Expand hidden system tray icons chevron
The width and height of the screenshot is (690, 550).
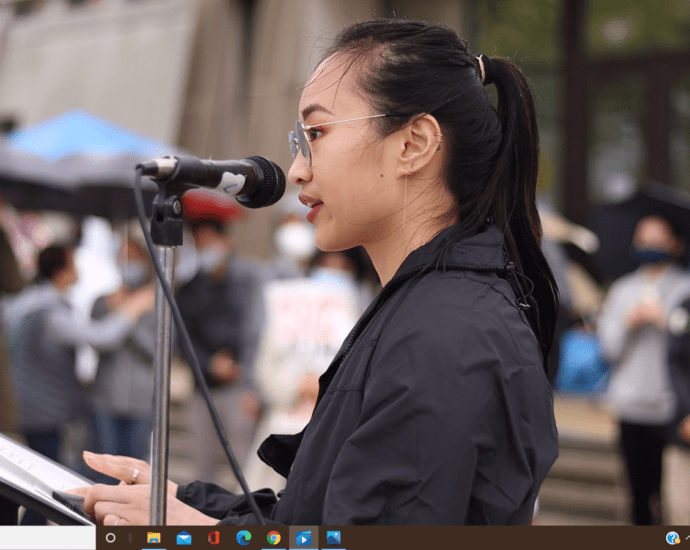click(x=686, y=538)
